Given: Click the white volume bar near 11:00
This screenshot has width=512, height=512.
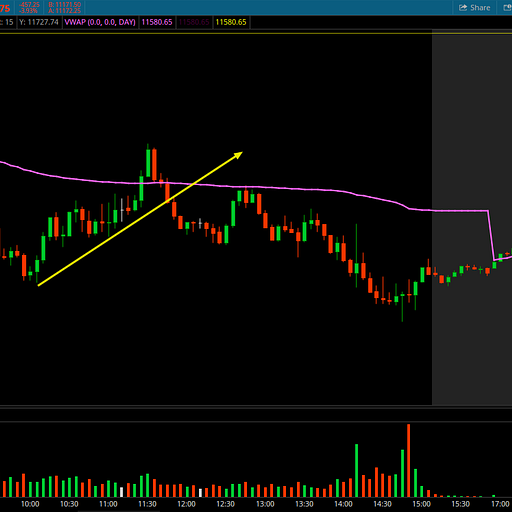Looking at the screenshot, I should (121, 492).
